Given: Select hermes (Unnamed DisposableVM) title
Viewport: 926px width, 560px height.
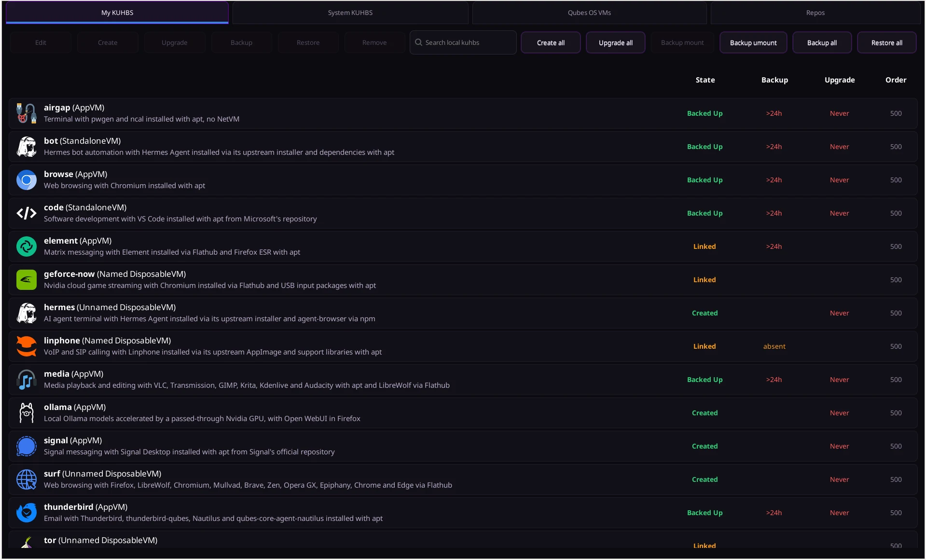Looking at the screenshot, I should [x=110, y=307].
